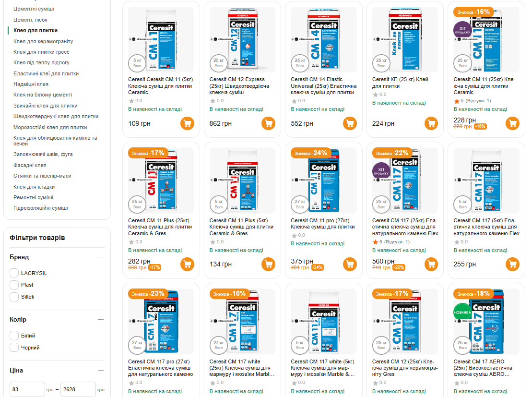
Task: Collapse the Ціна filter section
Action: point(101,371)
